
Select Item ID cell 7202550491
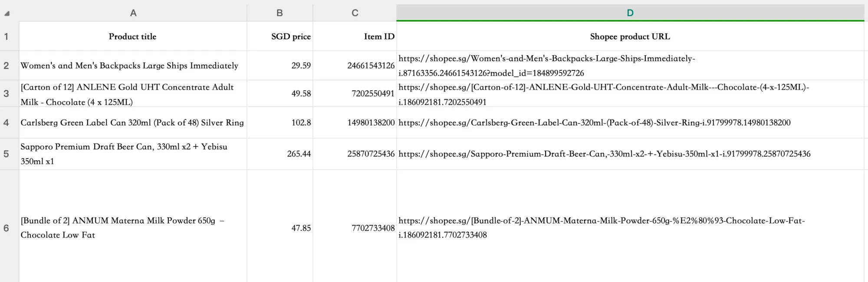point(355,93)
